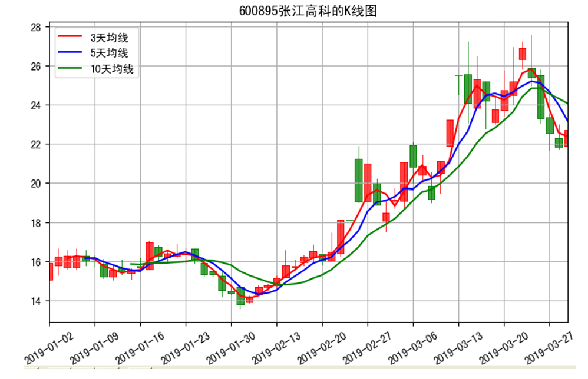588x379 pixels.
Task: Select the 3天均线 legend label
Action: click(109, 38)
